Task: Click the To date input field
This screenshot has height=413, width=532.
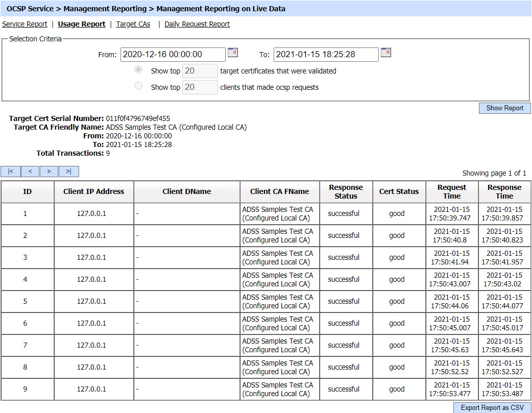Action: (x=326, y=55)
